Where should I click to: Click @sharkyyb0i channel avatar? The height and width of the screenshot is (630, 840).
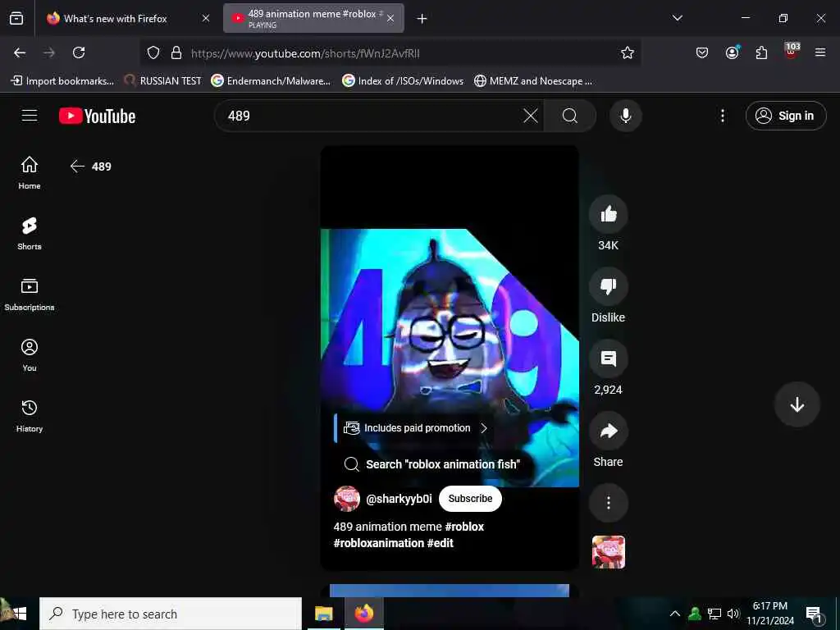(347, 499)
